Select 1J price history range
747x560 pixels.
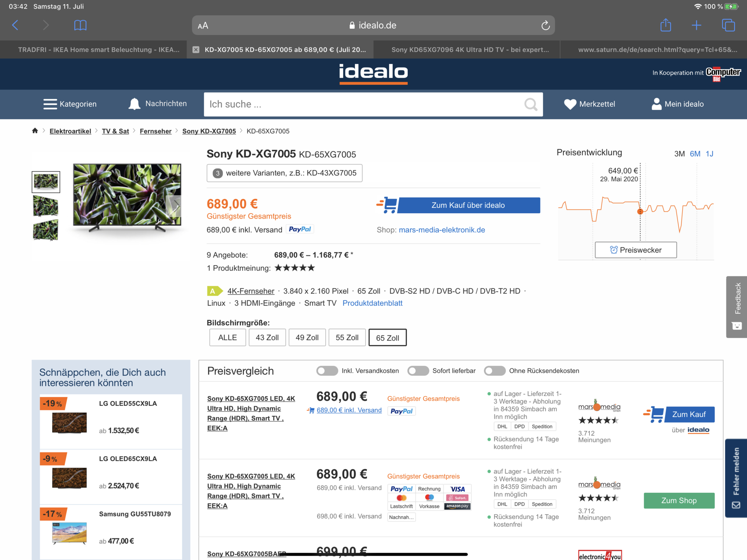click(710, 154)
